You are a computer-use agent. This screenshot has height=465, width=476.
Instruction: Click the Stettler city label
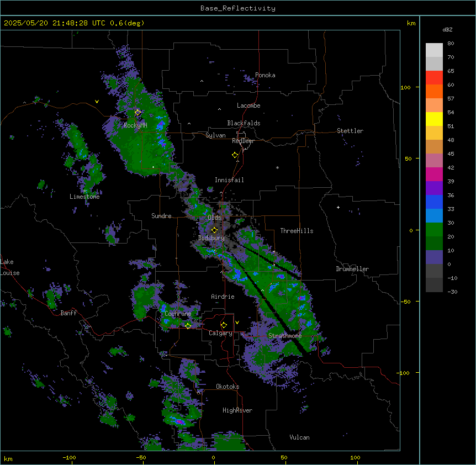(350, 131)
